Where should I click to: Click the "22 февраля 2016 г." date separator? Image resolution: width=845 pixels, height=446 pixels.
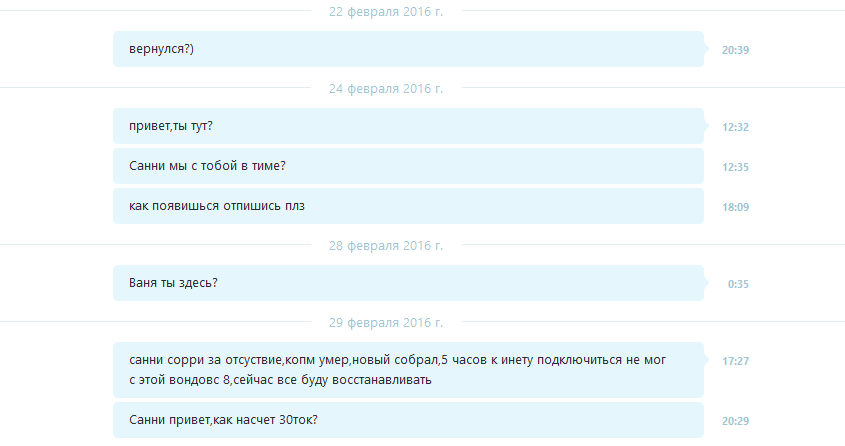coord(386,11)
